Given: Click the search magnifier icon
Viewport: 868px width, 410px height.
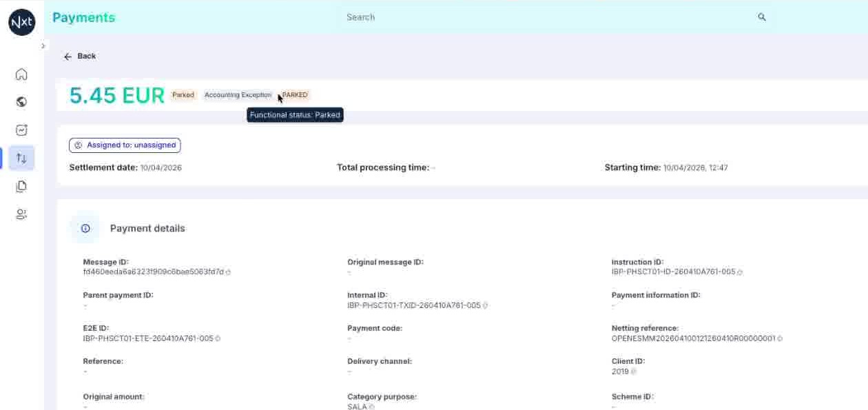Looking at the screenshot, I should pyautogui.click(x=762, y=17).
